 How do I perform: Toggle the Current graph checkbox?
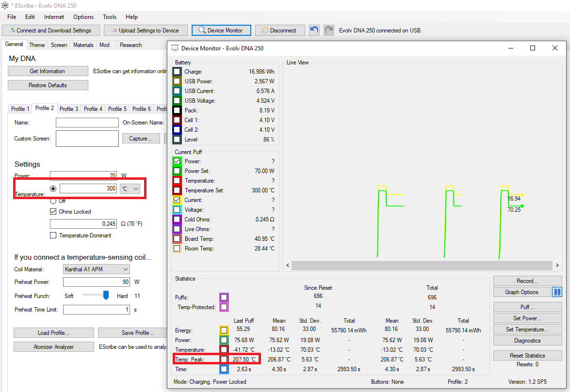point(177,200)
